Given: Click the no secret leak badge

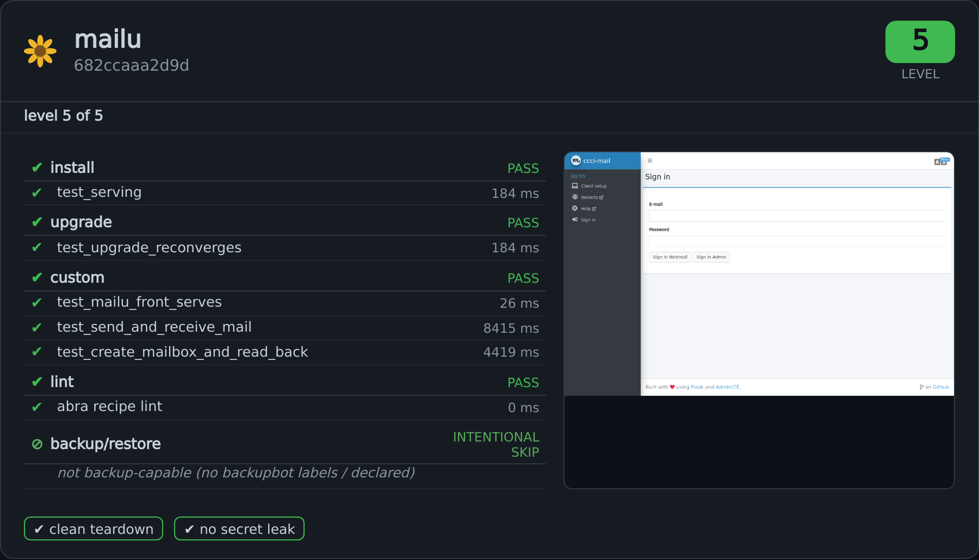Looking at the screenshot, I should tap(239, 528).
